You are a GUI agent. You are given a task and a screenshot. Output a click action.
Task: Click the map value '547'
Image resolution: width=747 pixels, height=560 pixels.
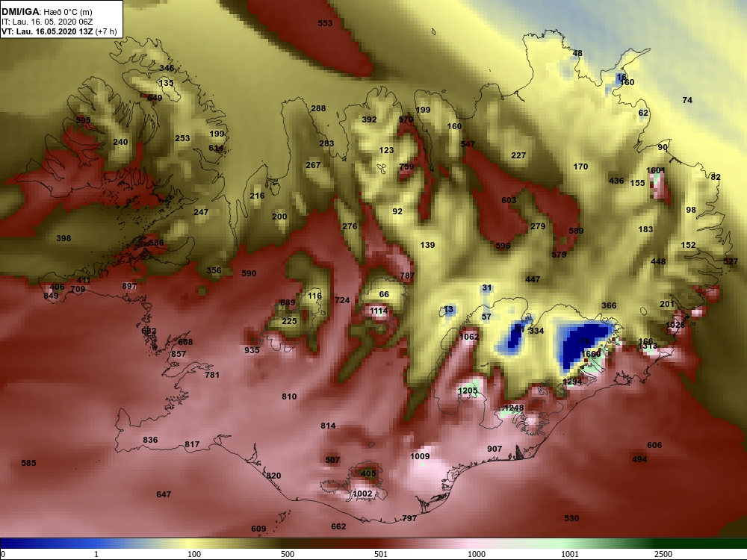pos(468,144)
